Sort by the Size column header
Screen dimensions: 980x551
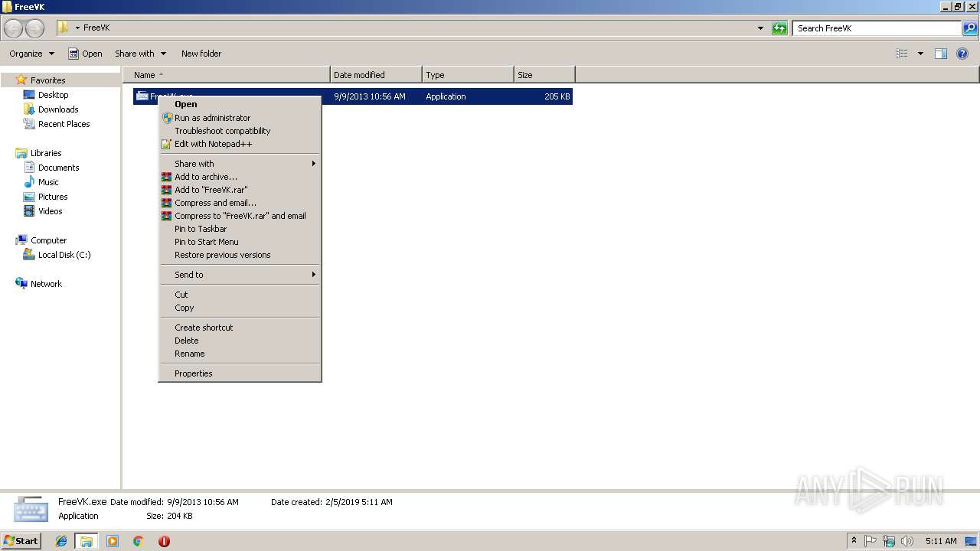544,75
